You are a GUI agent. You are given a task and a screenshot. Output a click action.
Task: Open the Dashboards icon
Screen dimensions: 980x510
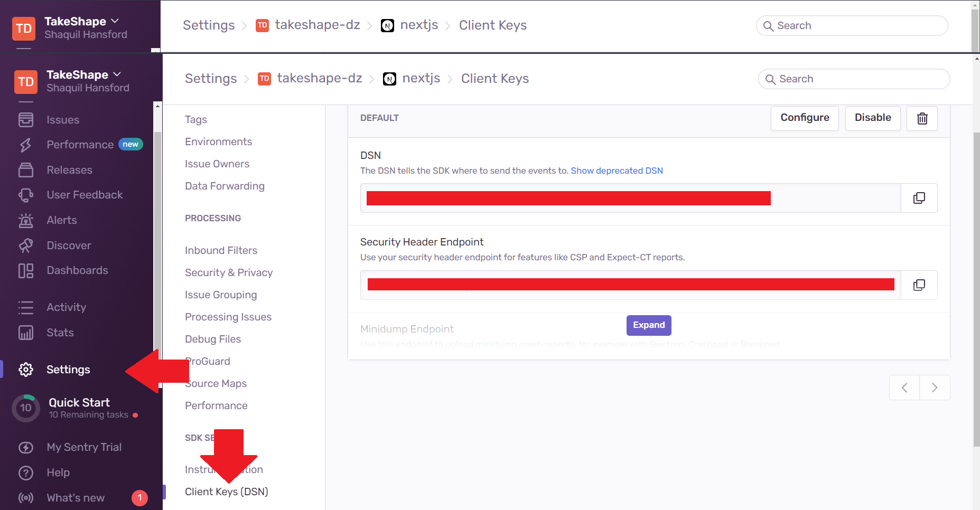pos(26,271)
